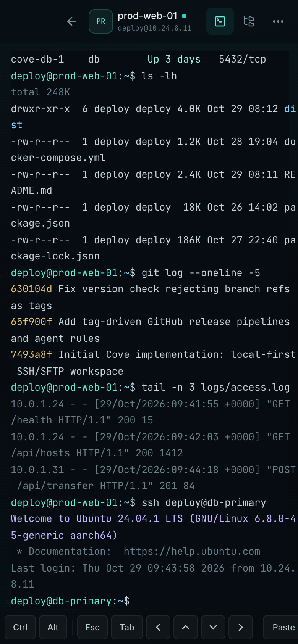Tap the Tab key button

(x=127, y=627)
